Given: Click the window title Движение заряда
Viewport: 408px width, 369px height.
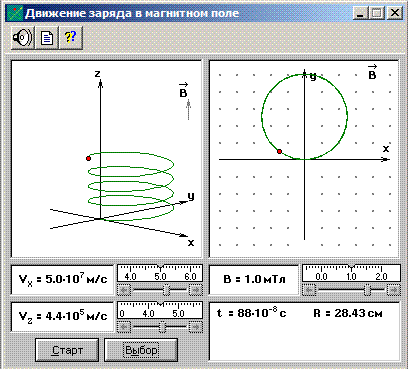Looking at the screenshot, I should click(x=132, y=13).
